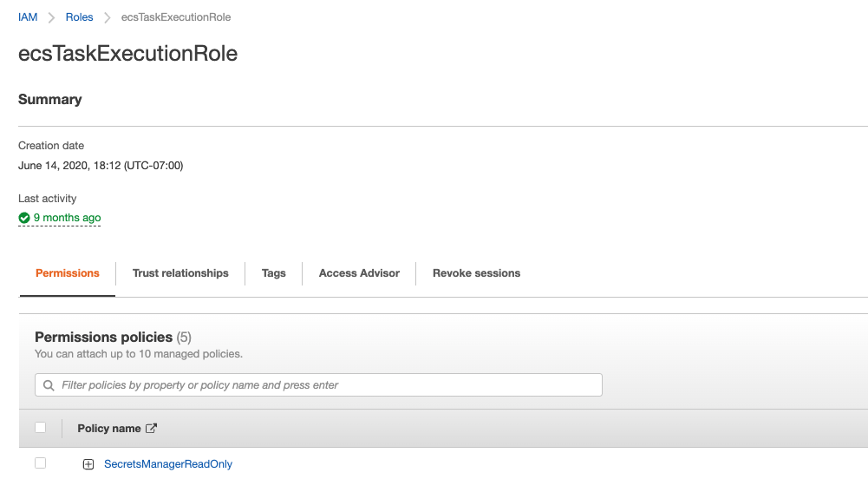Go to the Roles breadcrumb link
This screenshot has height=479, width=868.
[79, 17]
